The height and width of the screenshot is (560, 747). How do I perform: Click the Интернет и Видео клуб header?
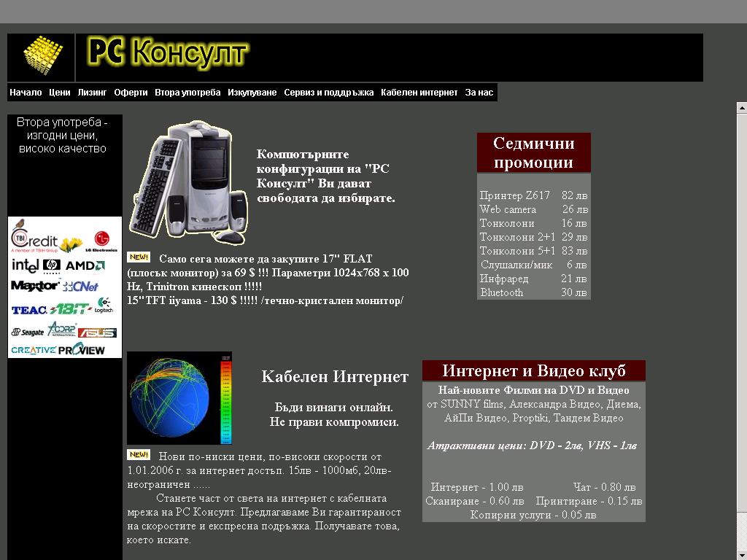533,370
